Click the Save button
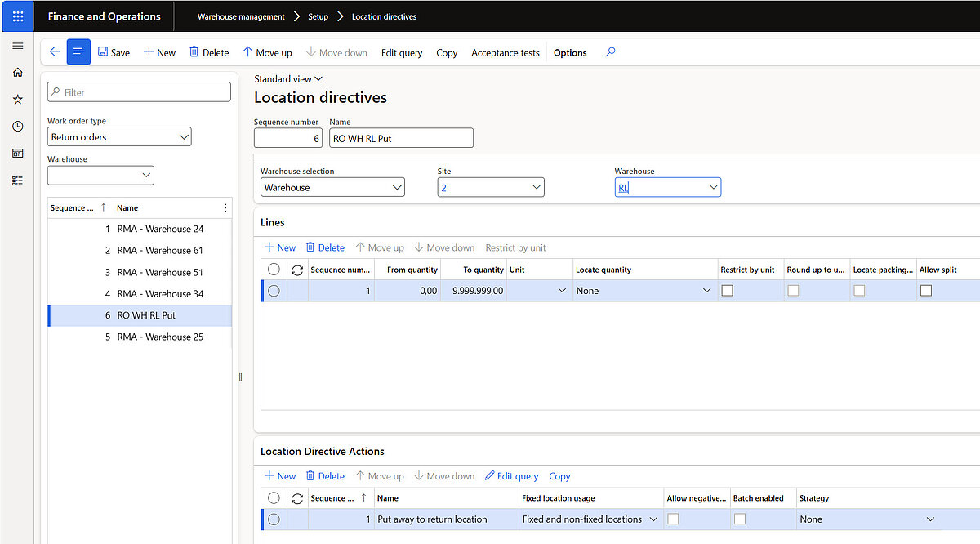The height and width of the screenshot is (544, 980). pyautogui.click(x=114, y=51)
